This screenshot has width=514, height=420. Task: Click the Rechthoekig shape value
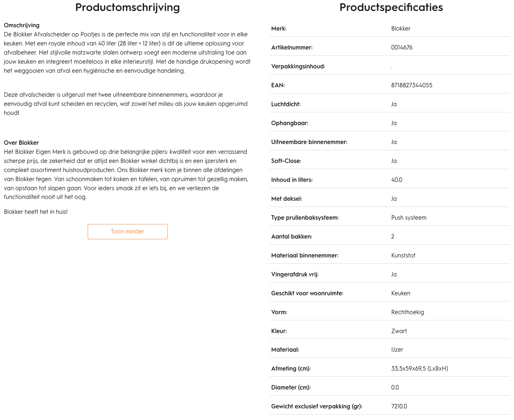point(407,312)
